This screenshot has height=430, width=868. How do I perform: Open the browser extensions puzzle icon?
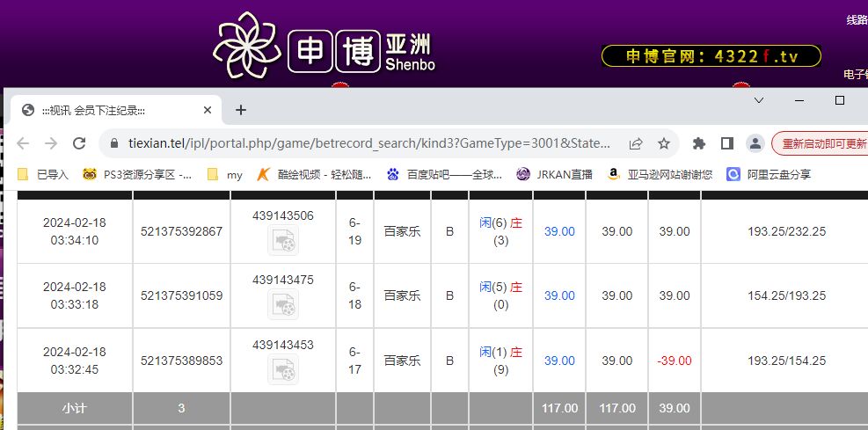(699, 143)
